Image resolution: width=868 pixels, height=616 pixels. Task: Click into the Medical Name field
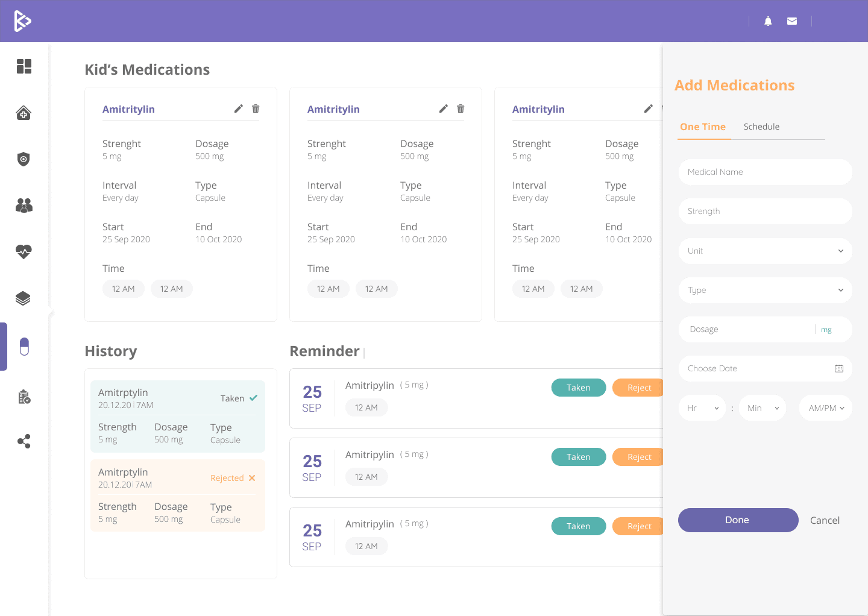[765, 172]
